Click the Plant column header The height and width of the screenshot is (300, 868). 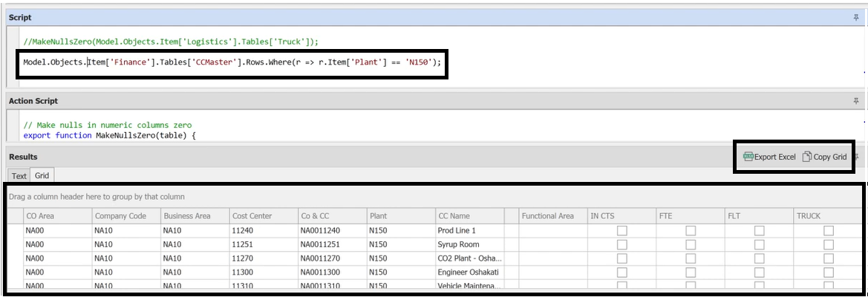point(378,216)
